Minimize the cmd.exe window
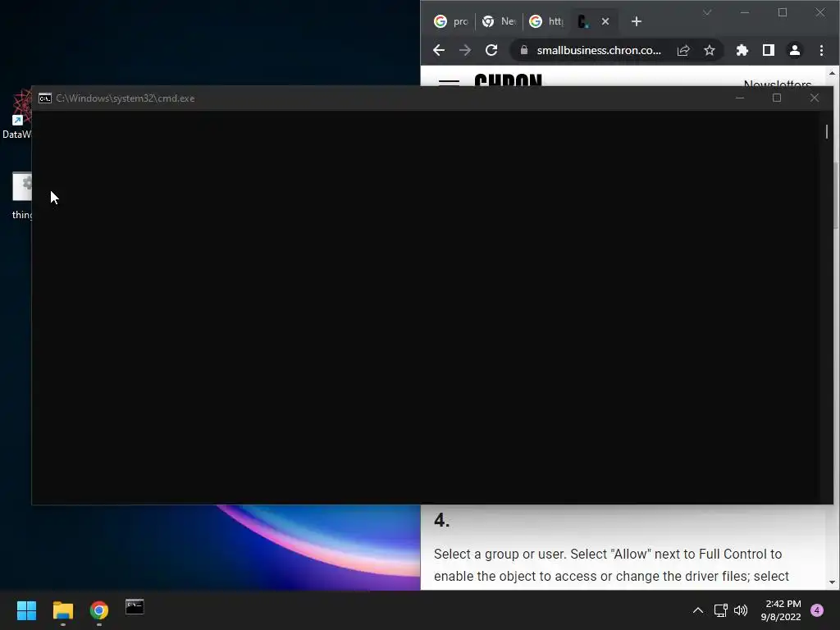Viewport: 840px width, 630px height. [x=740, y=98]
